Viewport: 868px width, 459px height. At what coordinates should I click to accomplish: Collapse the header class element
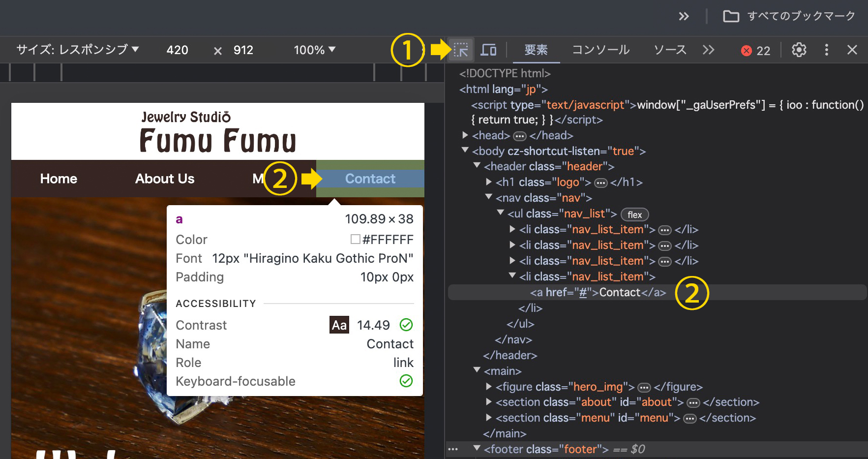click(x=477, y=166)
